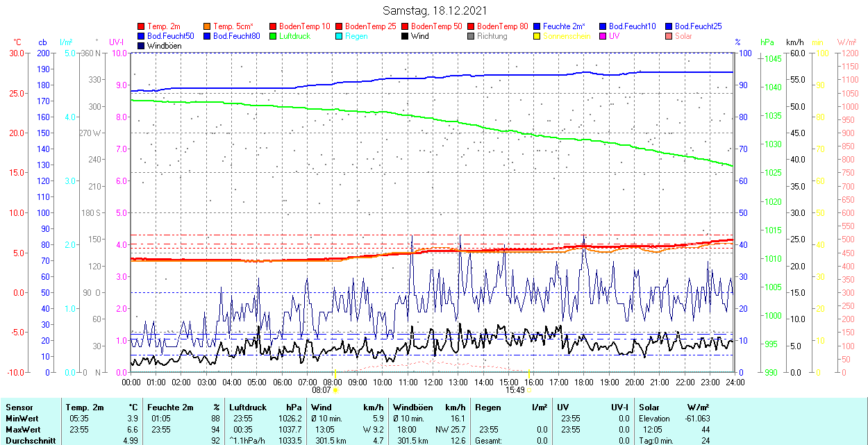
Task: Click the Luftdruck column header in table
Action: coord(247,408)
